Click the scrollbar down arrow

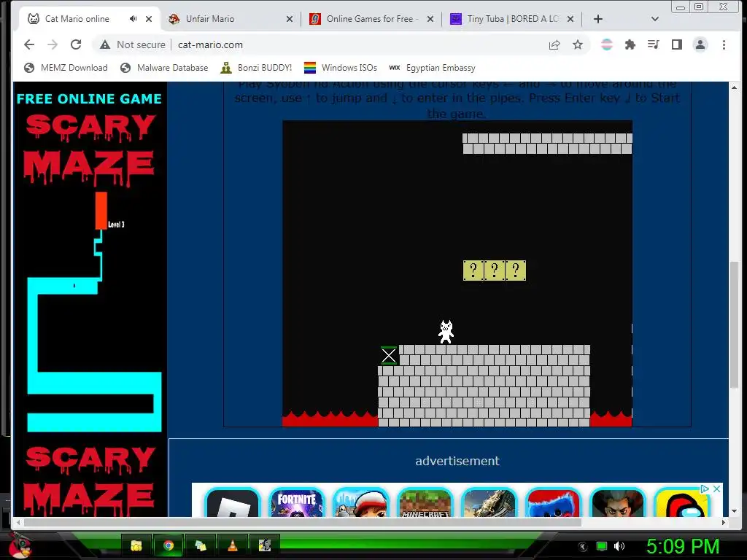coord(735,511)
